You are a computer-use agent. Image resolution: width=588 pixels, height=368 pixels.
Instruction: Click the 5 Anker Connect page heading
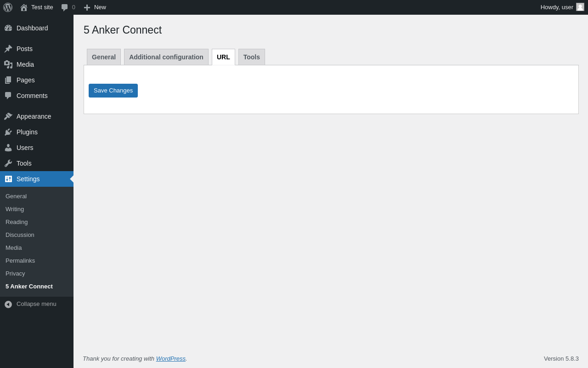[123, 30]
